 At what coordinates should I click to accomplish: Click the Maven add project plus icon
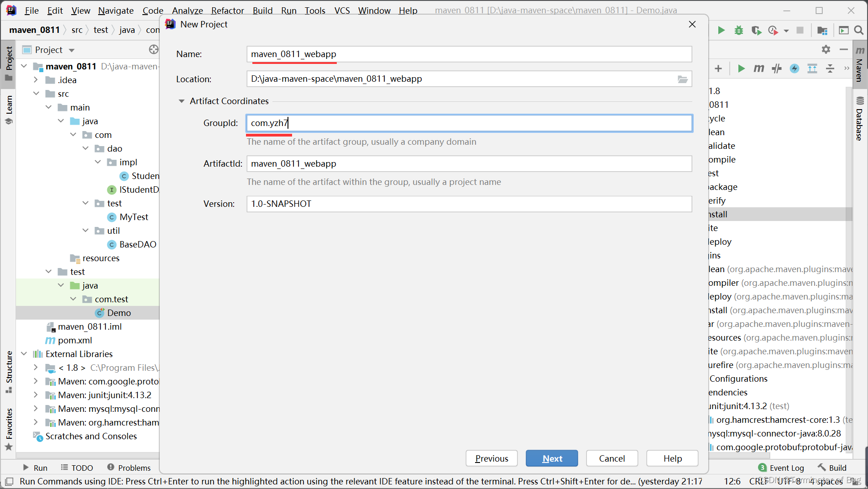[x=718, y=68]
